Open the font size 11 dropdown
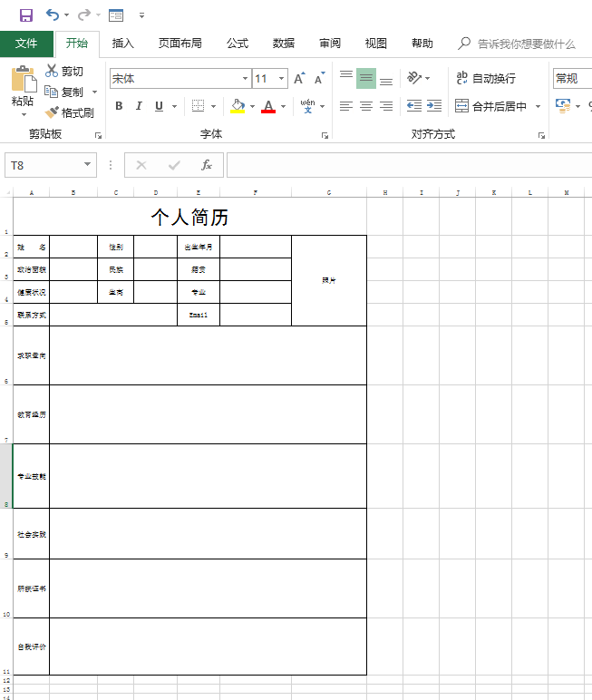Viewport: 592px width, 700px height. 281,79
